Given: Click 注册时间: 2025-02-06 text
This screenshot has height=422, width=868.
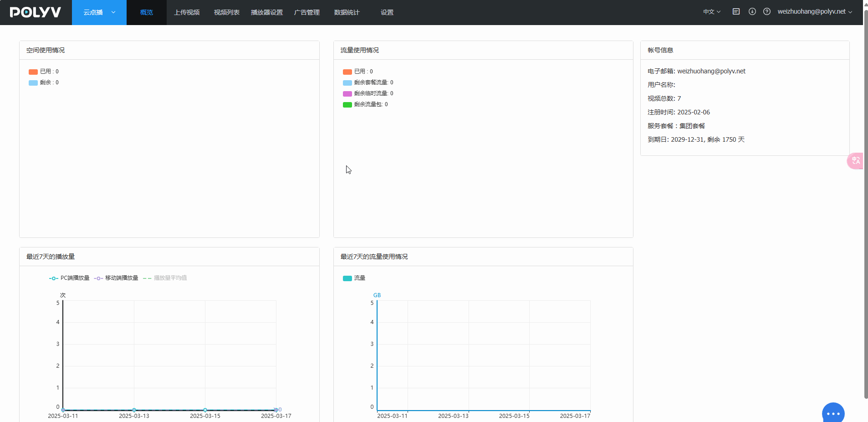Looking at the screenshot, I should 679,112.
